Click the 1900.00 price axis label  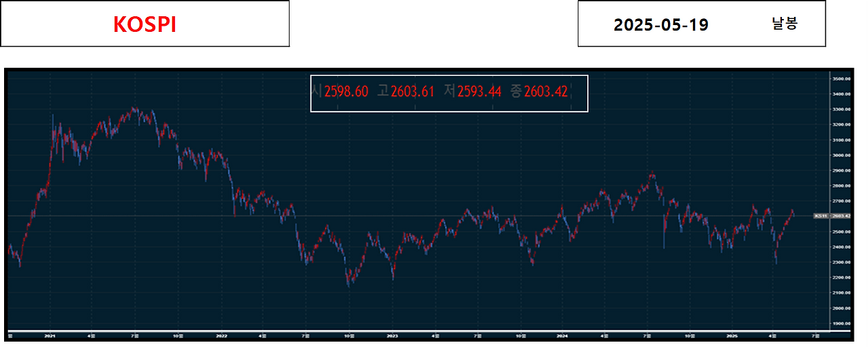(x=841, y=323)
